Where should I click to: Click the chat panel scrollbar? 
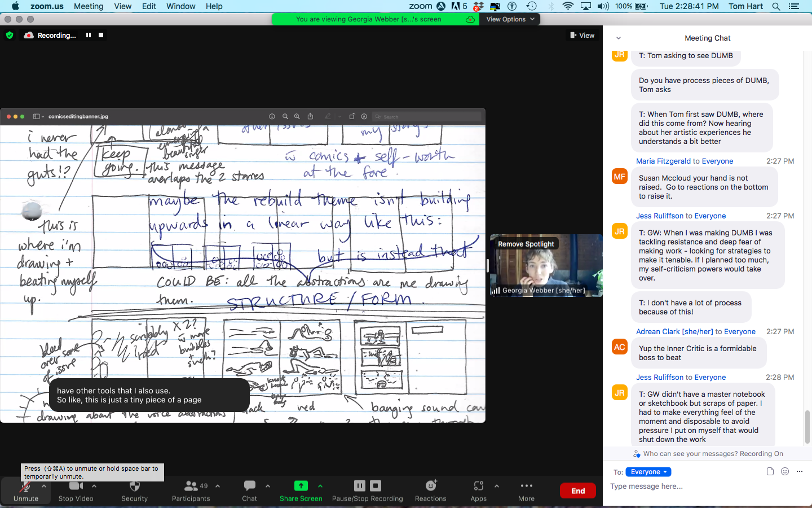(807, 427)
